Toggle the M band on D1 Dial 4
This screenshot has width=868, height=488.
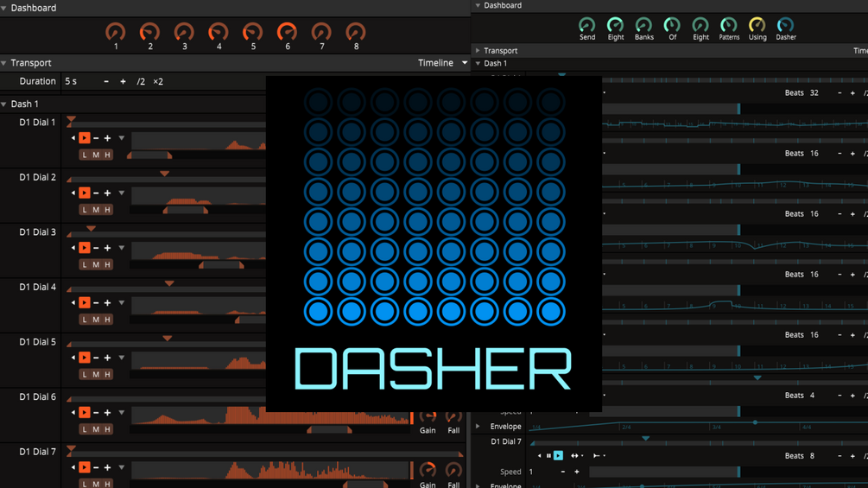click(96, 320)
